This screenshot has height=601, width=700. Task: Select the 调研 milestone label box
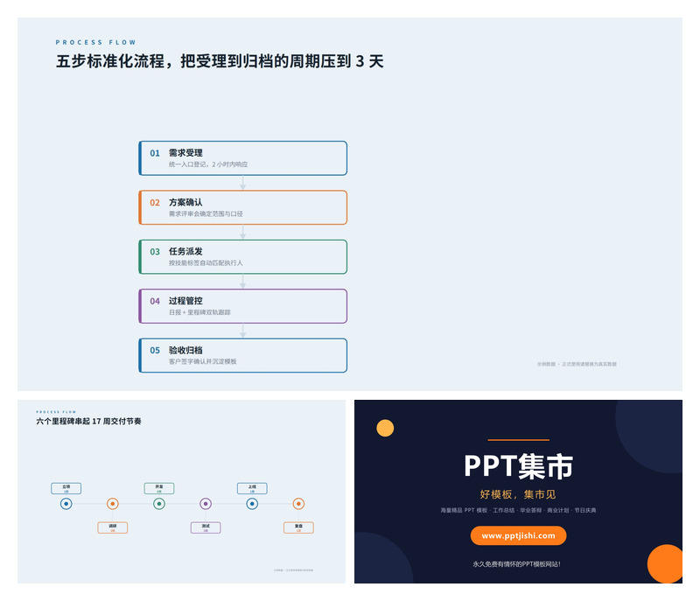[x=113, y=528]
